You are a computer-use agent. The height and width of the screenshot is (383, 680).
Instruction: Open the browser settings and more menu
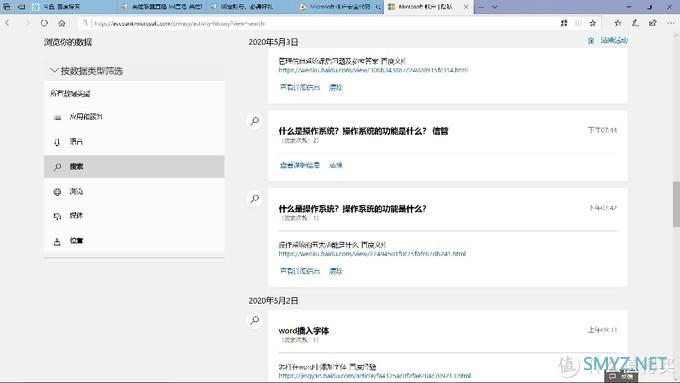click(x=670, y=23)
